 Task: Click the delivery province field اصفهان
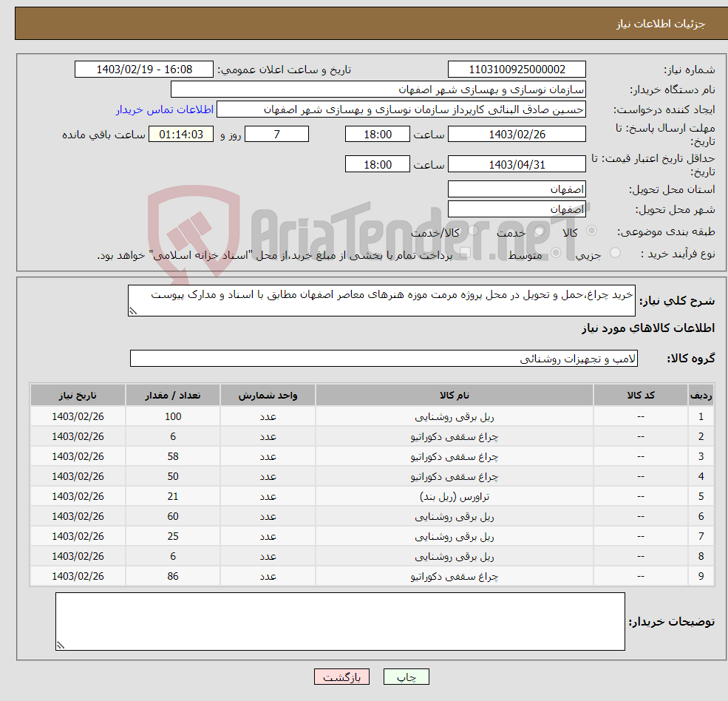pyautogui.click(x=517, y=189)
